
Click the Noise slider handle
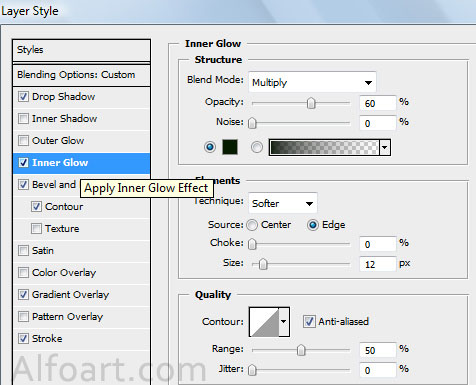[x=252, y=123]
